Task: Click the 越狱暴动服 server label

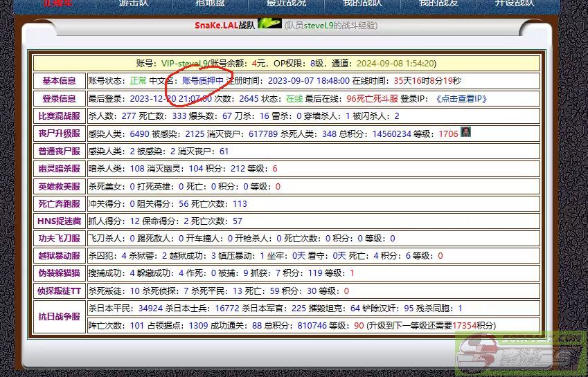Action: coord(59,256)
